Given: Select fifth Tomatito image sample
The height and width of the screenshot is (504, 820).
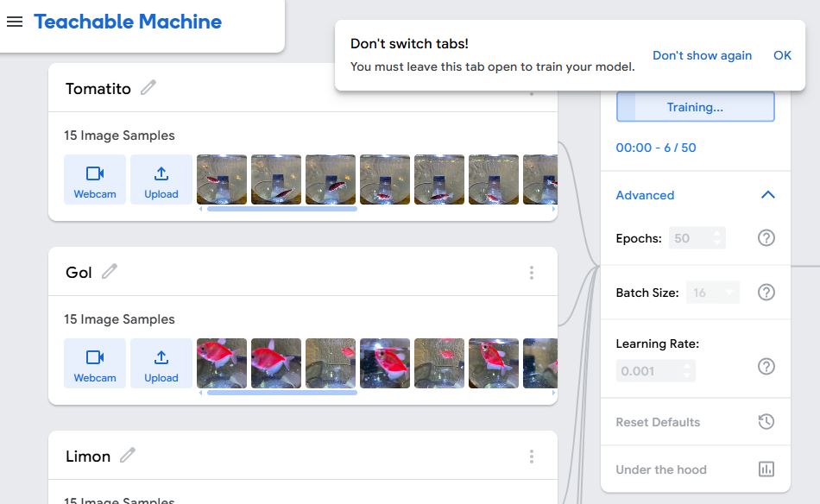Looking at the screenshot, I should tap(439, 180).
